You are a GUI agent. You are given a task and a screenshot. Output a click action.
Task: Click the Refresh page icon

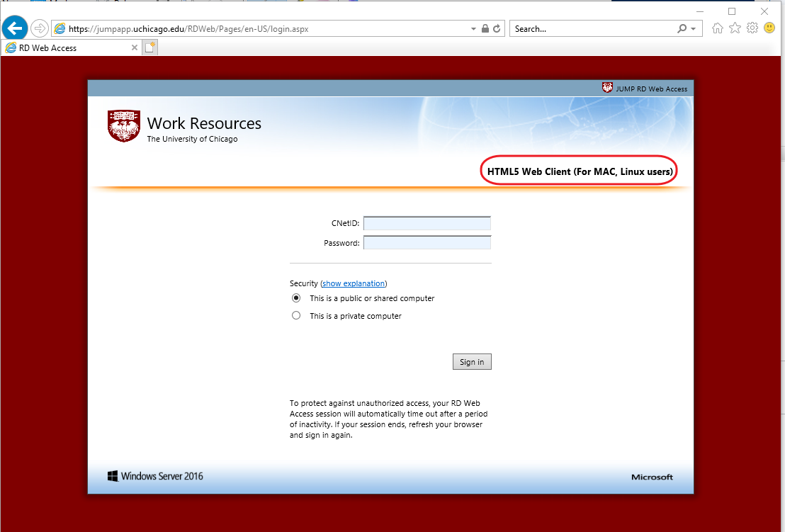(x=495, y=28)
